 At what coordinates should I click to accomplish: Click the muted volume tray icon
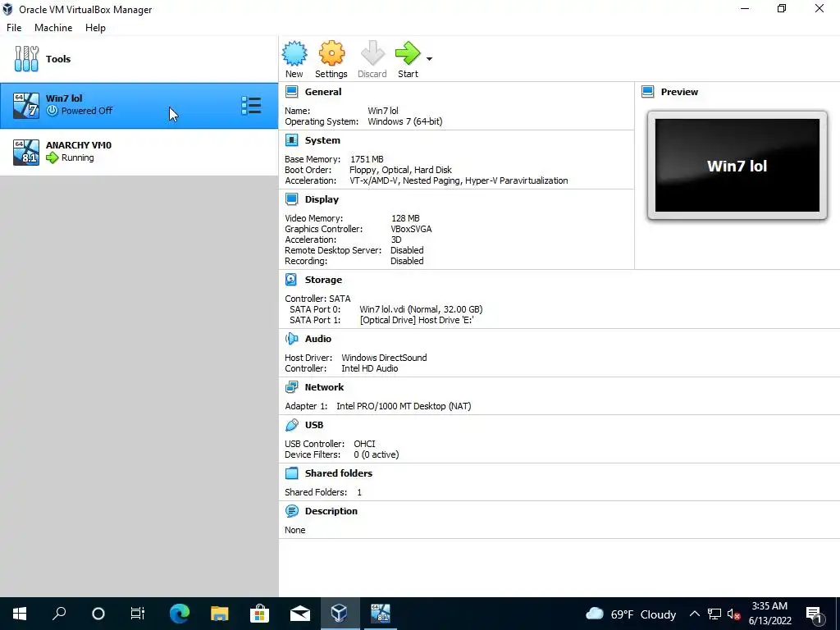pyautogui.click(x=733, y=614)
